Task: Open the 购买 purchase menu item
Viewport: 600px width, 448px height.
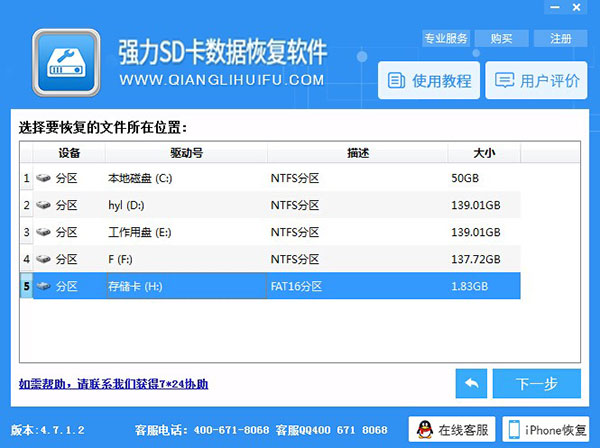Action: [501, 38]
